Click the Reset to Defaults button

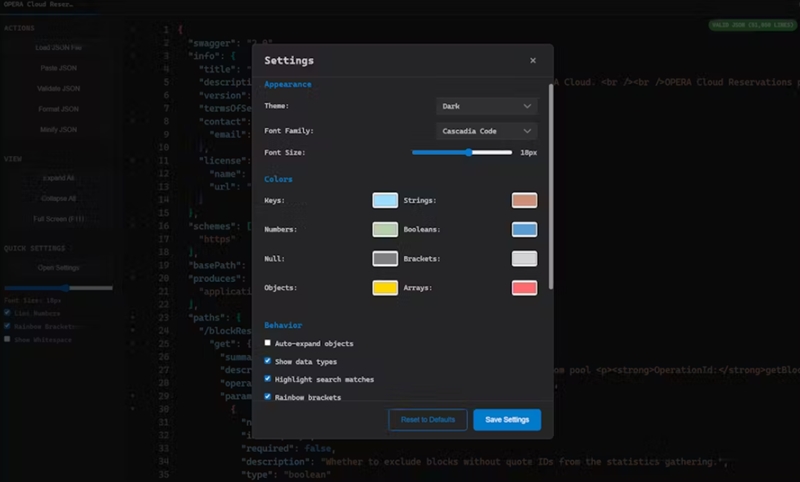[427, 419]
